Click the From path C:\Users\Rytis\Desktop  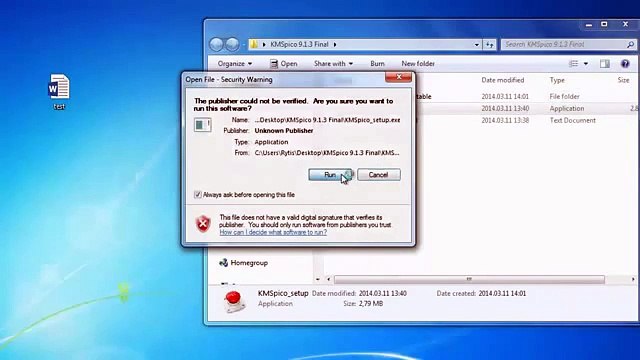pyautogui.click(x=327, y=153)
